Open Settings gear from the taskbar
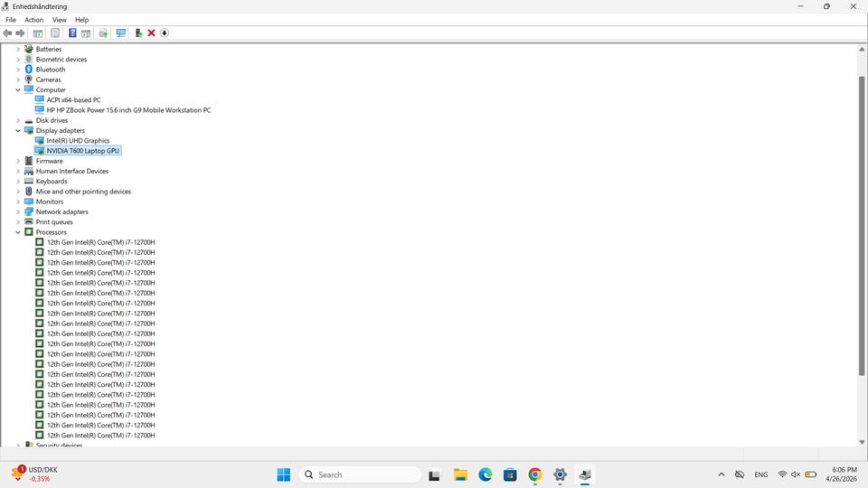This screenshot has width=868, height=488. coord(561,474)
